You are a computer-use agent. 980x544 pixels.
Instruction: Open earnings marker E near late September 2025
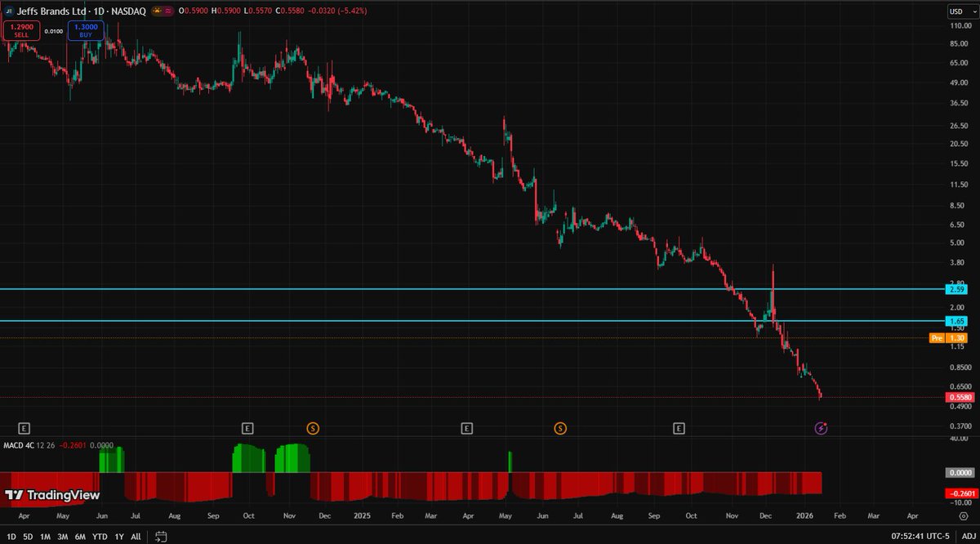tap(679, 428)
